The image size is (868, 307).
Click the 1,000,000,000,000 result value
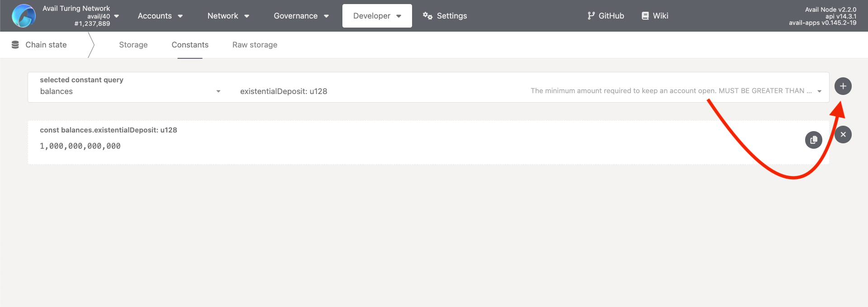(80, 146)
